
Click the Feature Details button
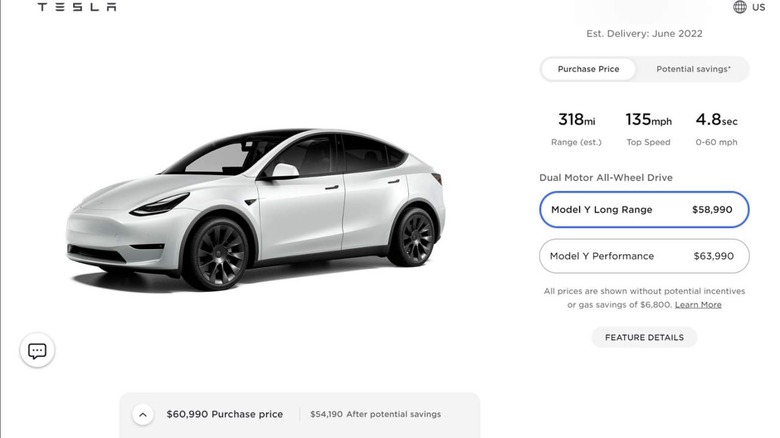tap(644, 338)
